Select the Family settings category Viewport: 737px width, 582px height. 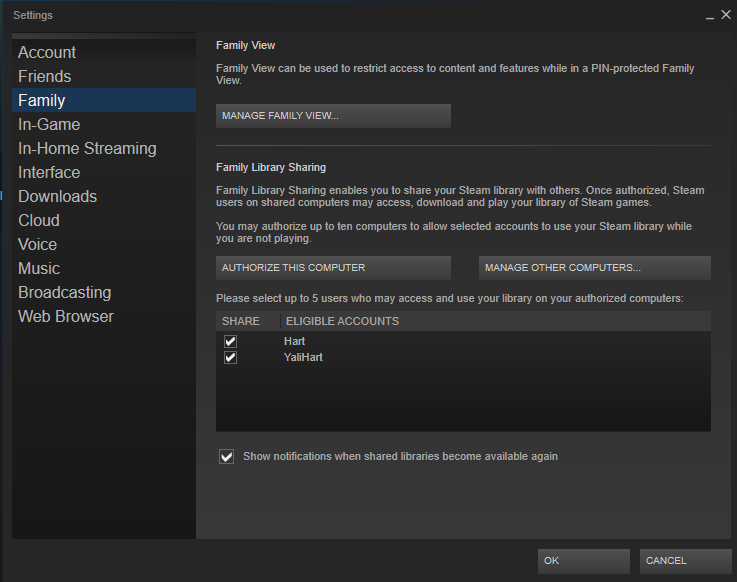(104, 100)
